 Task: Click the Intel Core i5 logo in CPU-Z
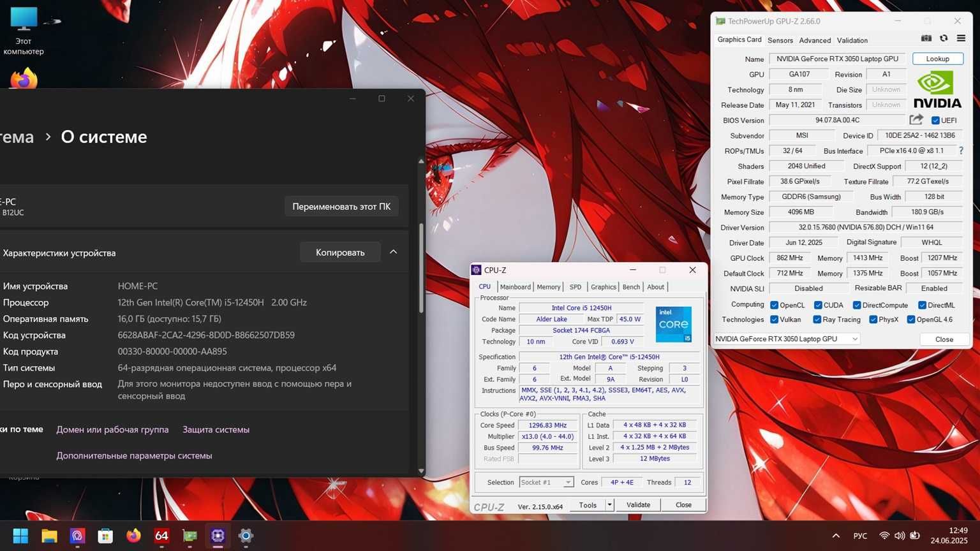click(x=674, y=324)
